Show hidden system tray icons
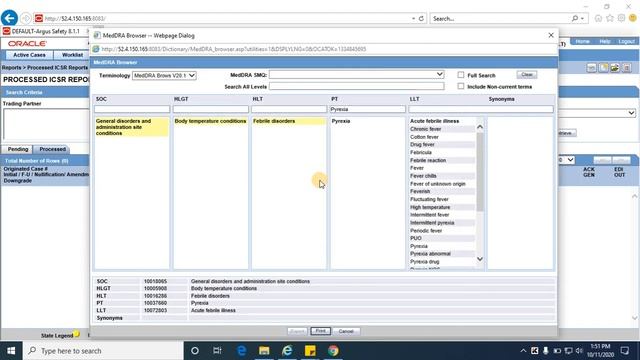The height and width of the screenshot is (360, 640). [x=523, y=351]
